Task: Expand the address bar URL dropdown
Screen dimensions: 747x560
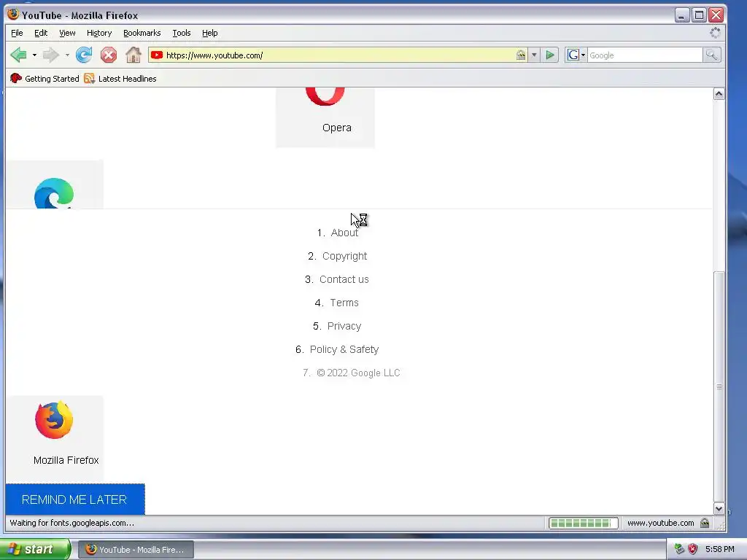Action: click(x=534, y=55)
